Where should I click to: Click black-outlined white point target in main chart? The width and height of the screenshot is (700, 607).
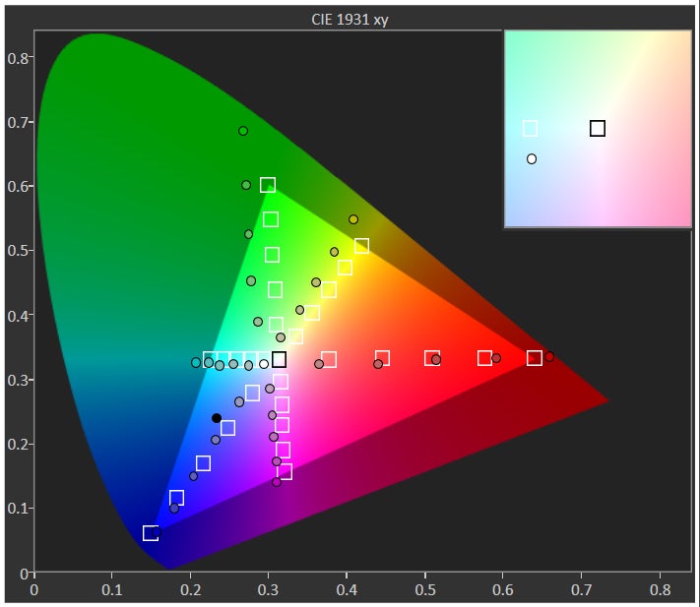[x=279, y=359]
